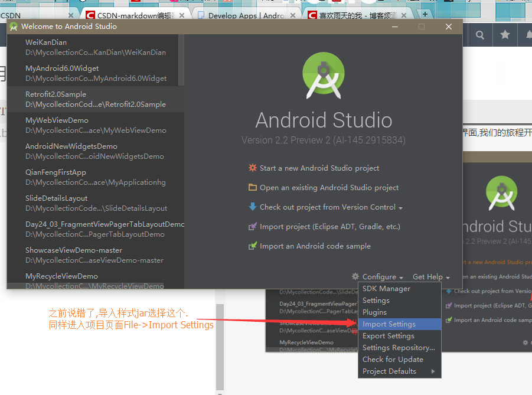Switch to the 喜欢雨天的我 blog tab
Image resolution: width=532 pixels, height=395 pixels.
358,15
